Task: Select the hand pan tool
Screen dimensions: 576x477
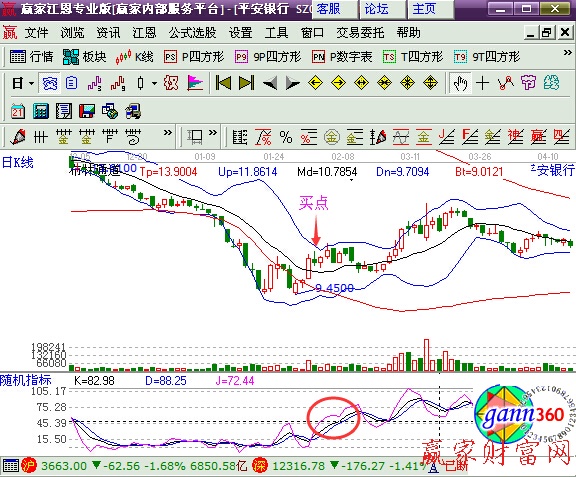Action: pos(460,83)
